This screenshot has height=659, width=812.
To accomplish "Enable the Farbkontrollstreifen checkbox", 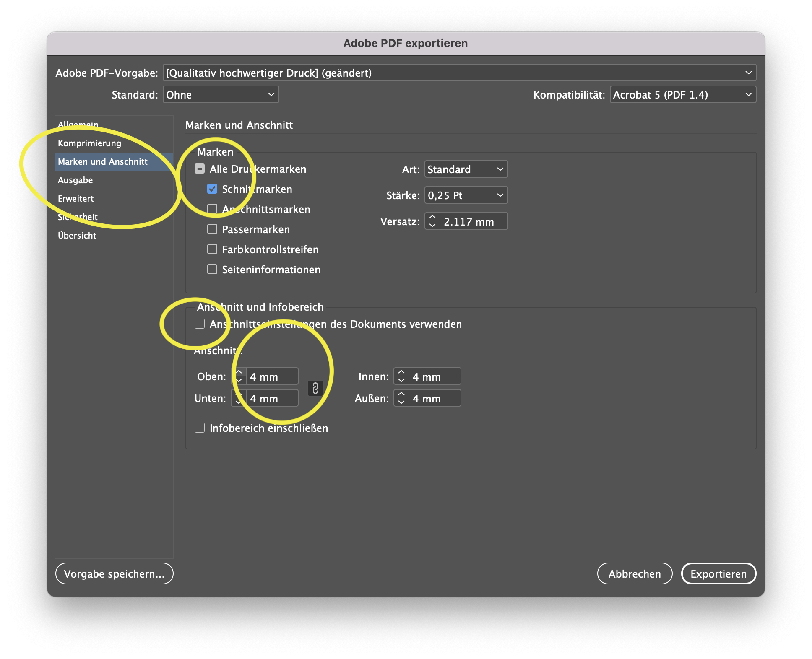I will click(212, 249).
